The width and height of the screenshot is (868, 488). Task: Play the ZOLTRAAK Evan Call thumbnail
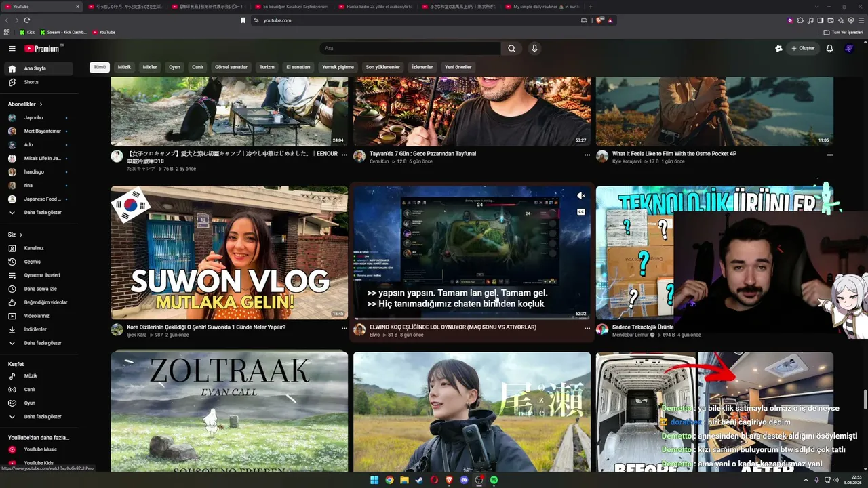pos(229,411)
